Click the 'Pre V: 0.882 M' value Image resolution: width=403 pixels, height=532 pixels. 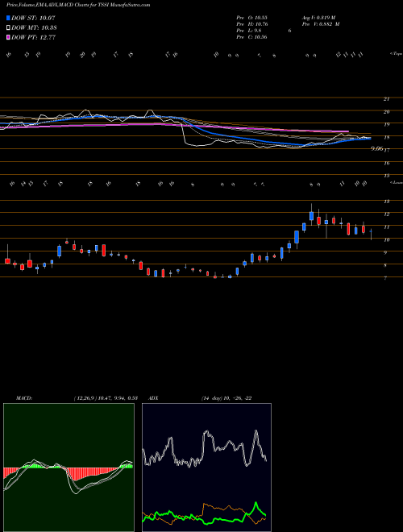tap(320, 24)
